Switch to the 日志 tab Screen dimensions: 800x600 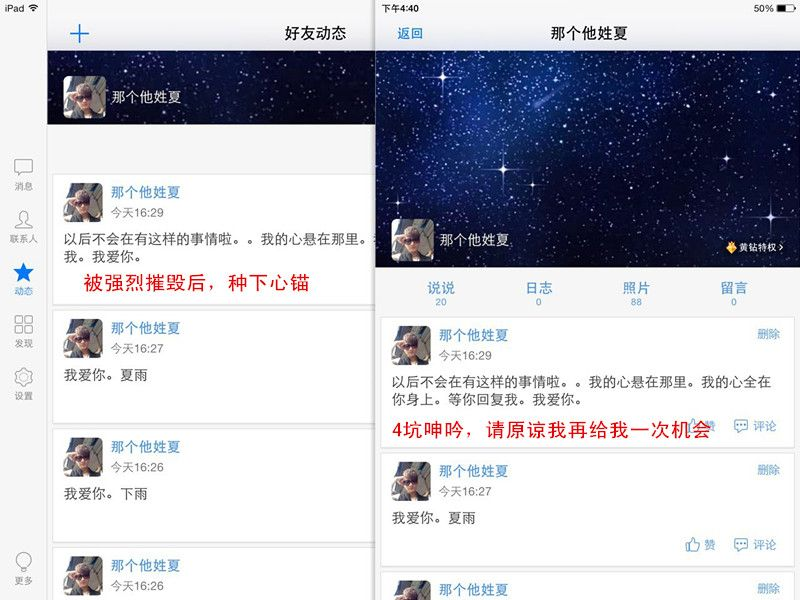(539, 293)
